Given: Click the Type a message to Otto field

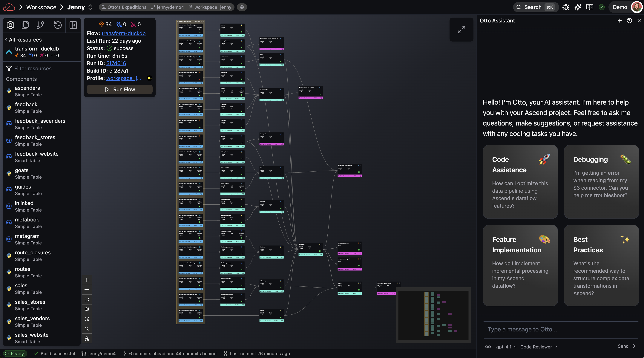Looking at the screenshot, I should point(560,330).
